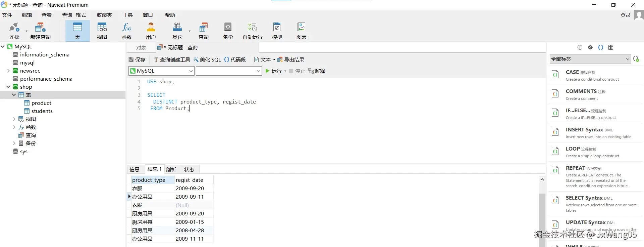Viewport: 644px width, 247px height.
Task: Open the 帮助 menu
Action: [170, 15]
